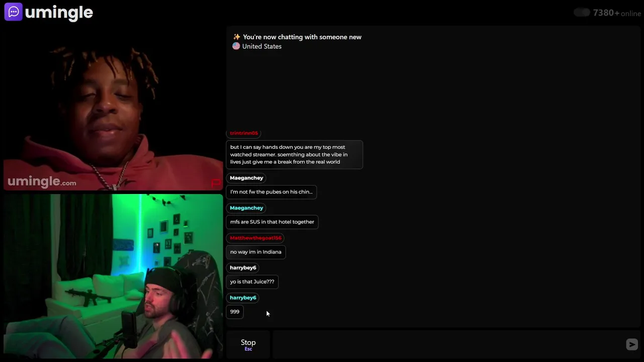
Task: Toggle the switch beside the online count
Action: pos(582,13)
